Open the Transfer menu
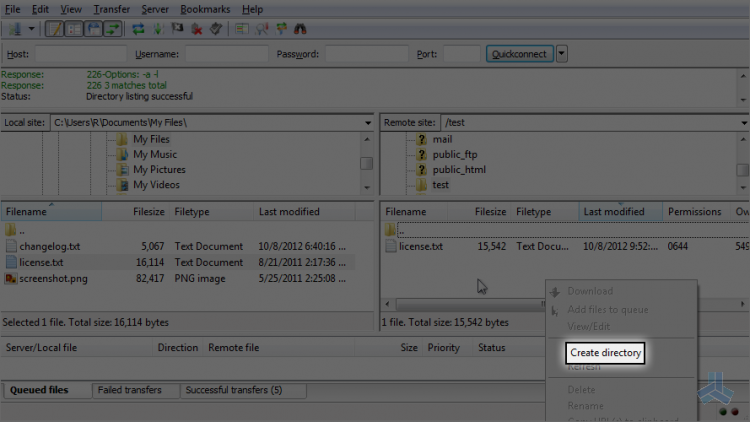This screenshot has width=750, height=422. (111, 9)
